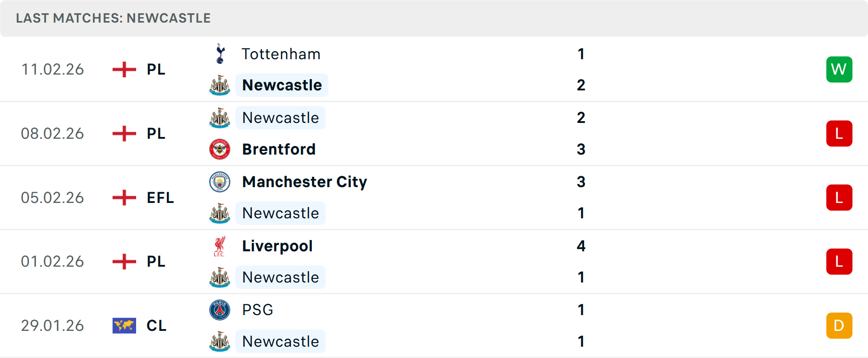Viewport: 868px width, 358px height.
Task: Click the red L badge on the Liverpool match
Action: click(839, 261)
